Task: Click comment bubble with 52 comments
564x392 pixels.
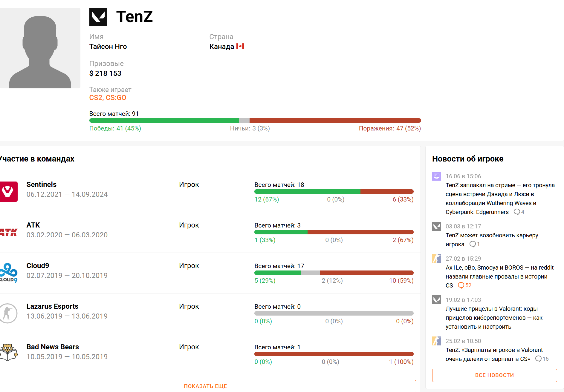Action: pyautogui.click(x=464, y=285)
